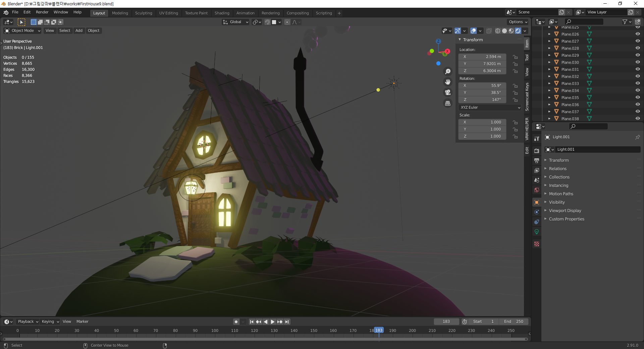Image resolution: width=644 pixels, height=349 pixels.
Task: Open the Object Data light properties tab
Action: point(537,232)
